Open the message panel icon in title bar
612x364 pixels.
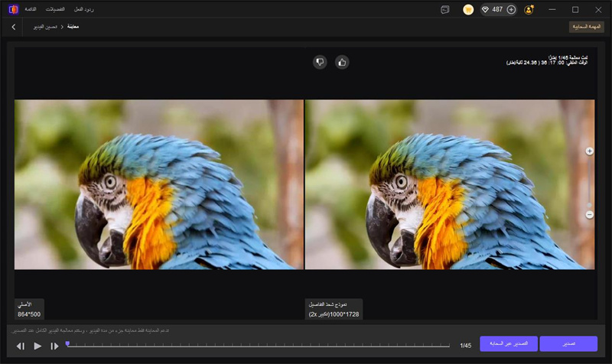coord(445,9)
